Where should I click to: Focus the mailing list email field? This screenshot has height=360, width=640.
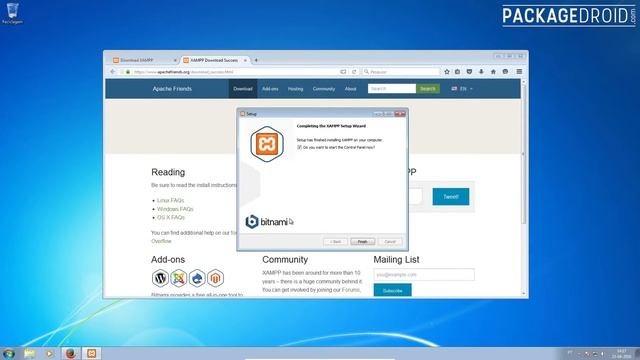(424, 275)
